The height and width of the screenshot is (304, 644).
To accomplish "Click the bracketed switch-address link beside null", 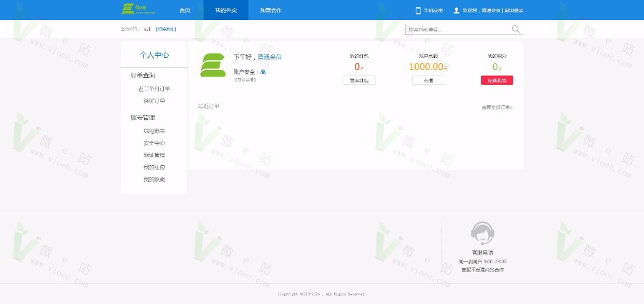I will [x=166, y=29].
